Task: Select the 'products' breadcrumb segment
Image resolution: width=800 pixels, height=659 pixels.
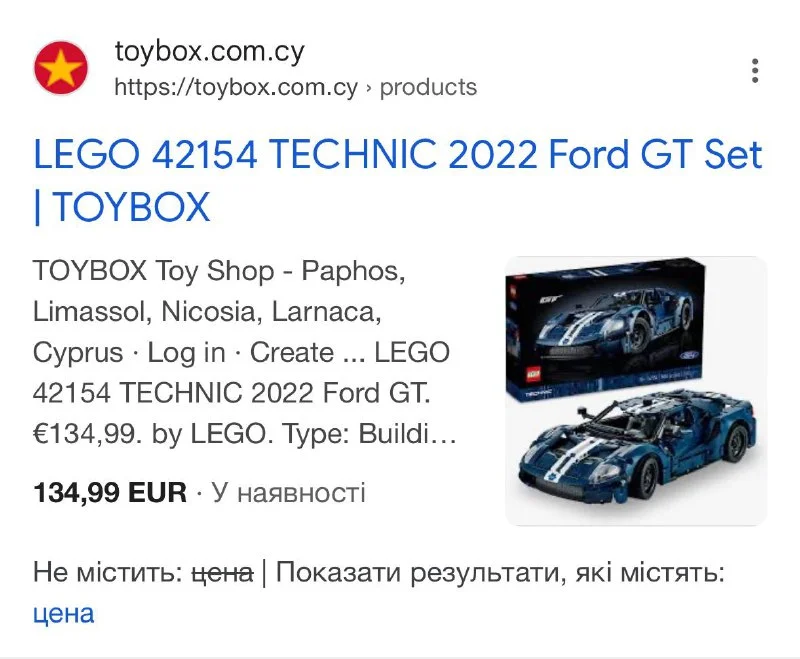Action: point(429,87)
